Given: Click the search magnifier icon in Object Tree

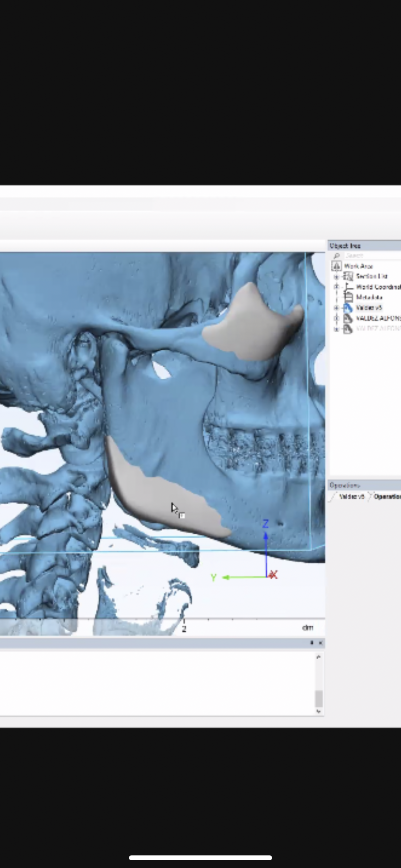Looking at the screenshot, I should pos(337,256).
